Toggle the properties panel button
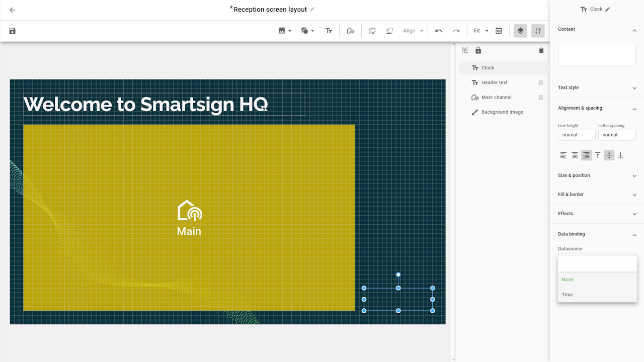 click(538, 31)
